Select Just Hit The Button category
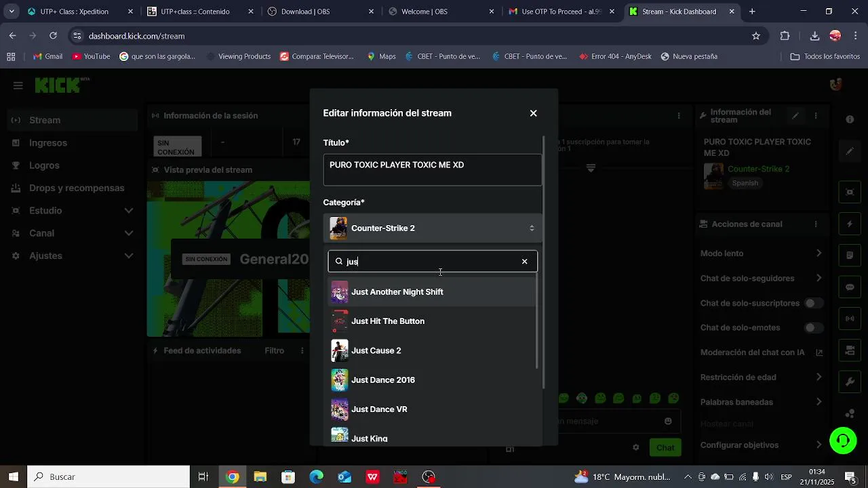The height and width of the screenshot is (488, 868). coord(433,321)
